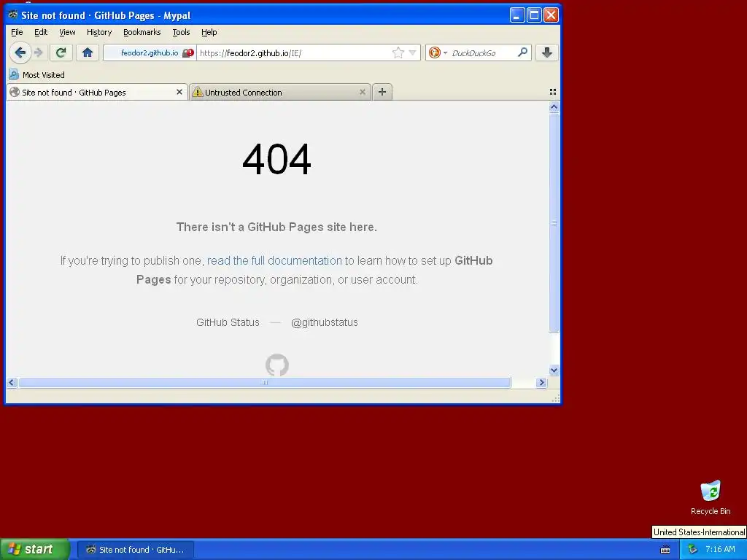
Task: Open the Tools menu
Action: point(181,32)
